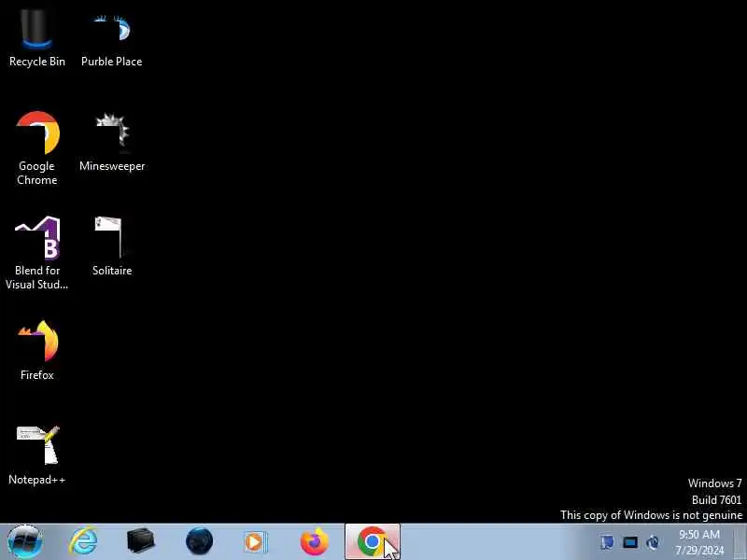The height and width of the screenshot is (560, 747).
Task: Open the network monitor tray icon
Action: coord(629,542)
